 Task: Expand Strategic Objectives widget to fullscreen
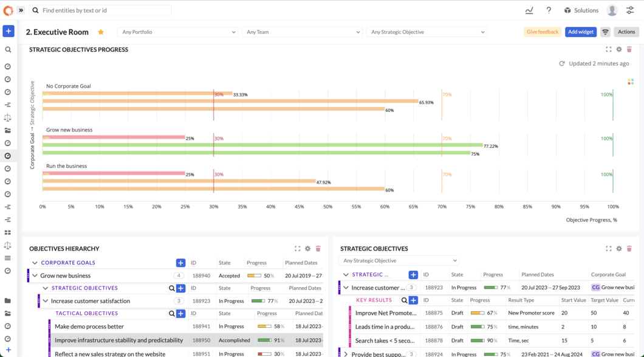pos(608,249)
